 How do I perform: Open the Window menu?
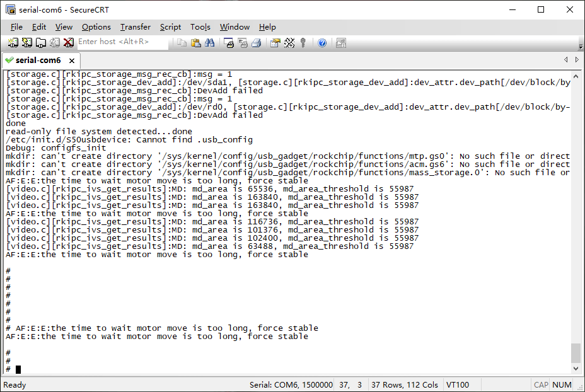[235, 27]
